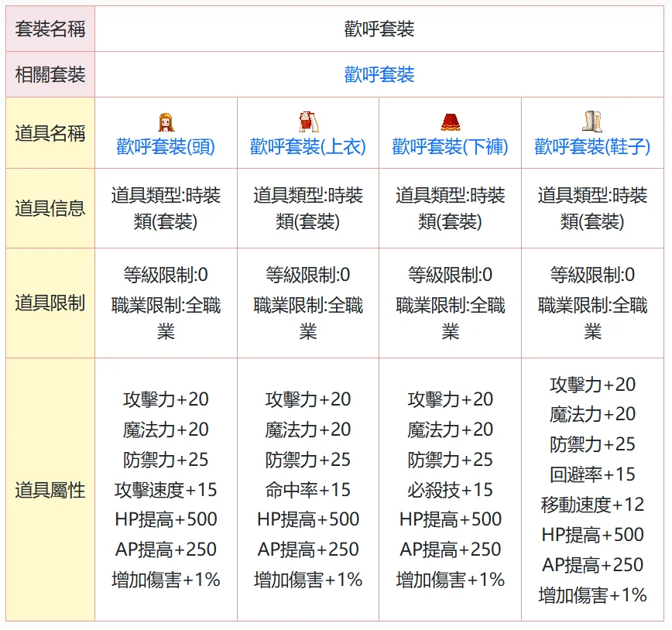Click the 命中率+15 attribute text
The image size is (672, 630).
tap(308, 490)
